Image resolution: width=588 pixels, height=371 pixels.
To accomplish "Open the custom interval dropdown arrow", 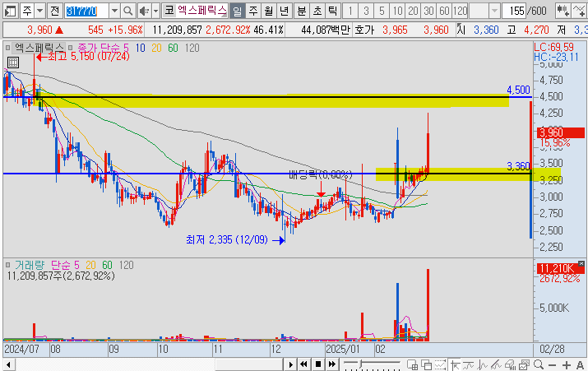I will pos(494,11).
